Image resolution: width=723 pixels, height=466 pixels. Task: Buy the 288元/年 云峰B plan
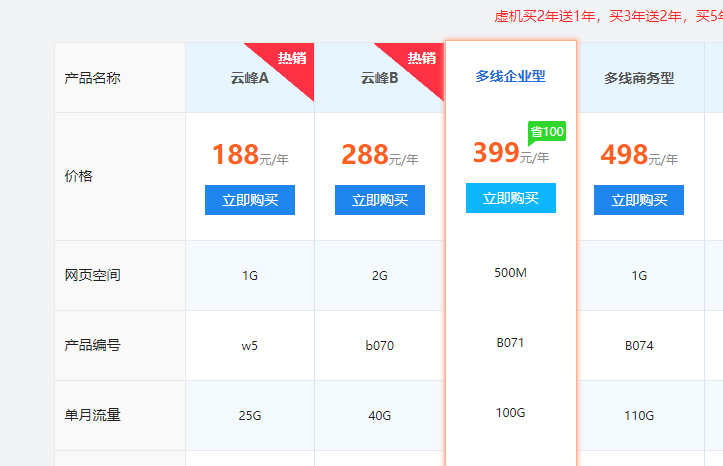tap(380, 200)
